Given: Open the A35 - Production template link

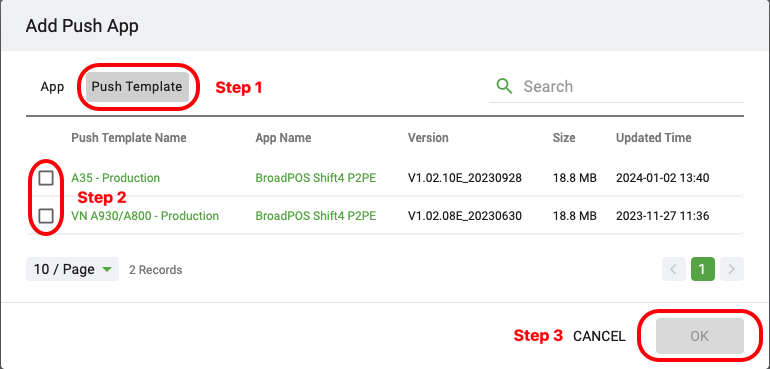Looking at the screenshot, I should [115, 178].
